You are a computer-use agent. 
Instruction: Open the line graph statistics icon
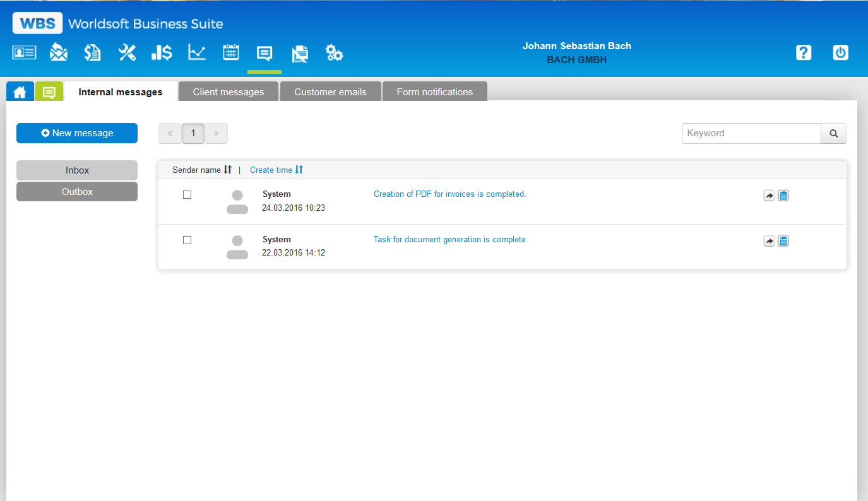pos(197,52)
